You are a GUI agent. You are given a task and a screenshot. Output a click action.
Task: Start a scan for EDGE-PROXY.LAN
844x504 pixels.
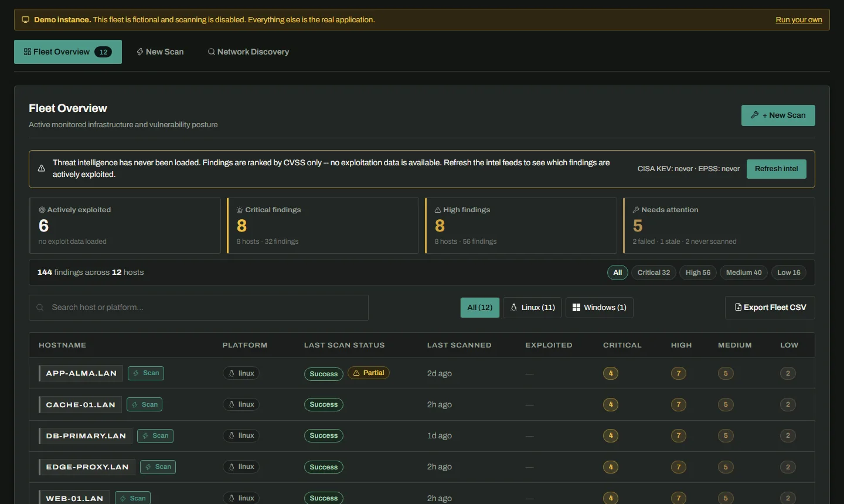pyautogui.click(x=158, y=467)
